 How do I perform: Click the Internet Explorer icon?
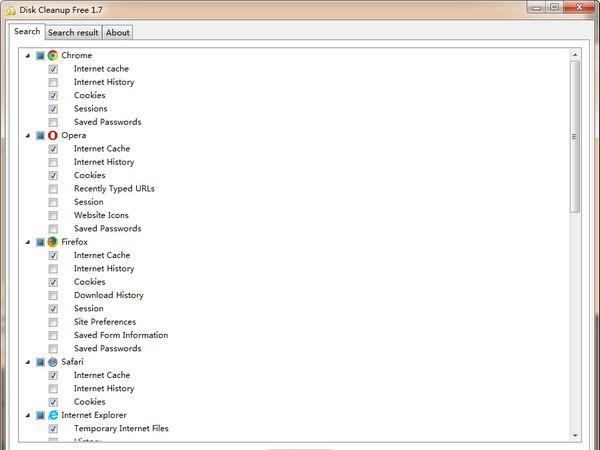click(53, 415)
